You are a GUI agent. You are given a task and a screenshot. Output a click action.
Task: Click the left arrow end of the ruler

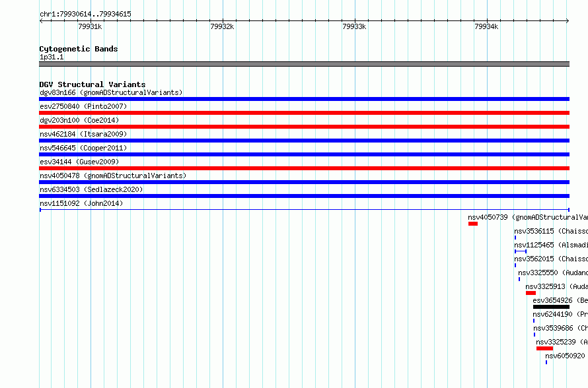point(41,21)
